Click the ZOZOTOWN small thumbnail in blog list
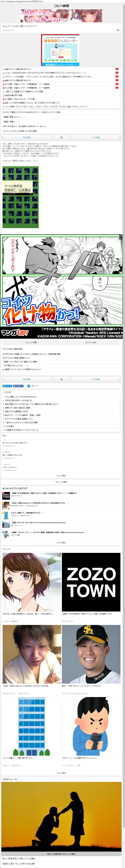This screenshot has height=868, width=125. pos(6,496)
